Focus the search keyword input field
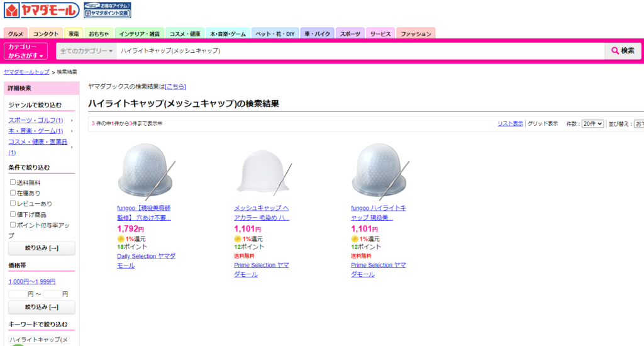Image resolution: width=644 pixels, height=346 pixels. tap(360, 51)
